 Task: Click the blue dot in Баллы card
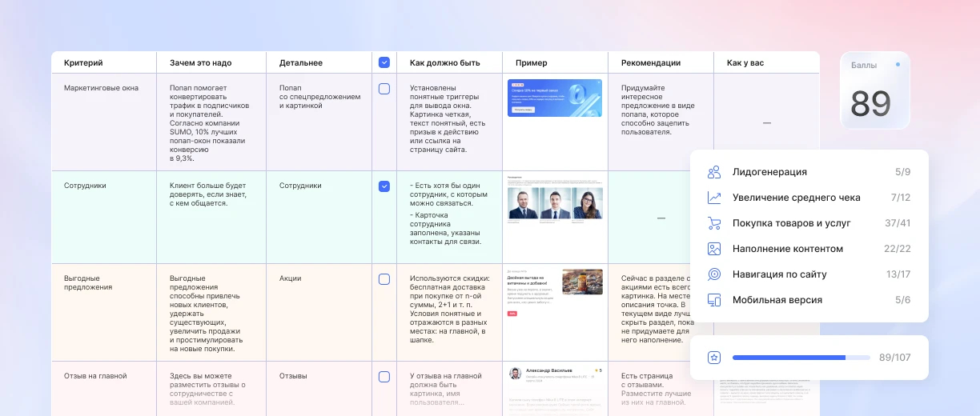pos(898,65)
